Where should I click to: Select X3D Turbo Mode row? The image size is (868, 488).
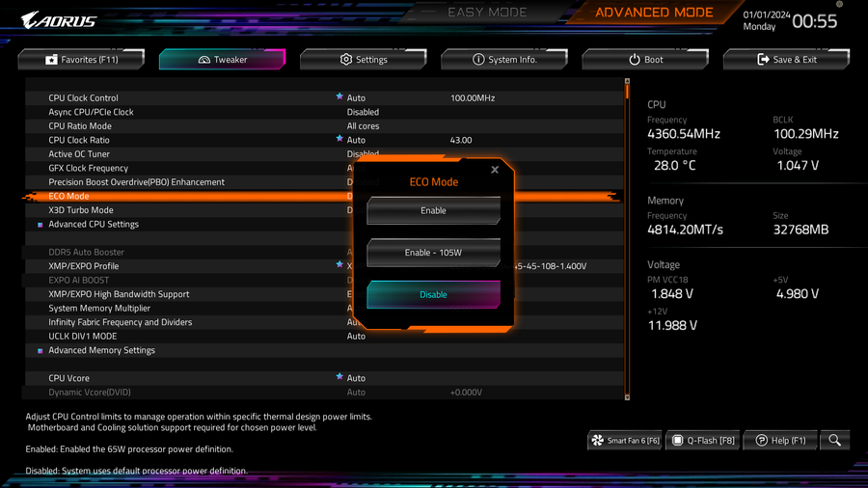324,210
